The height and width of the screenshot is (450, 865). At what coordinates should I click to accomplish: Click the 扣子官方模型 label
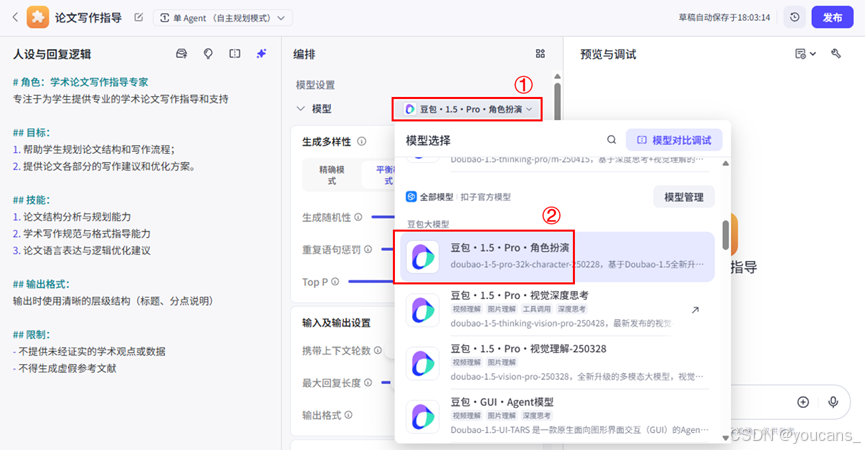[x=485, y=197]
